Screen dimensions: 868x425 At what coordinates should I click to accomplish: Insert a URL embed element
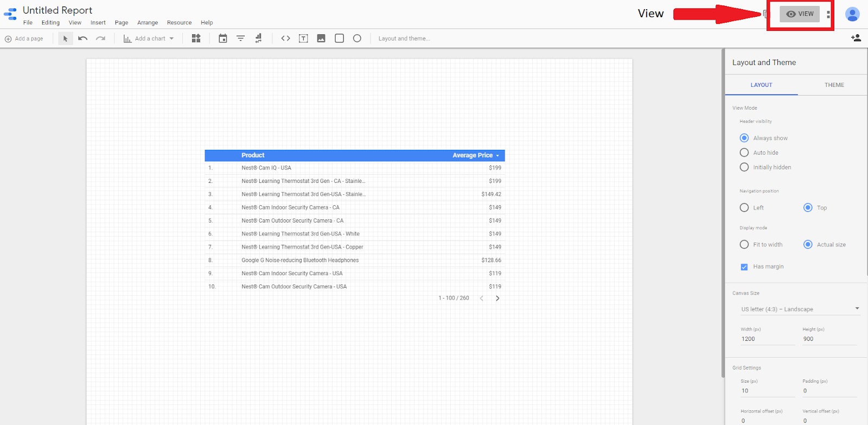point(285,39)
